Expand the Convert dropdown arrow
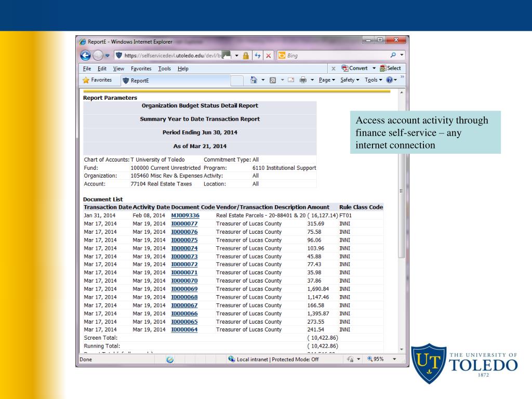The height and width of the screenshot is (399, 532). tap(374, 68)
